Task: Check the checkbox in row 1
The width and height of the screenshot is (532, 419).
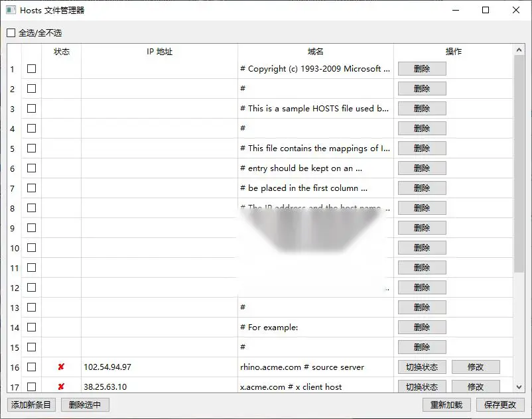Action: pyautogui.click(x=32, y=69)
